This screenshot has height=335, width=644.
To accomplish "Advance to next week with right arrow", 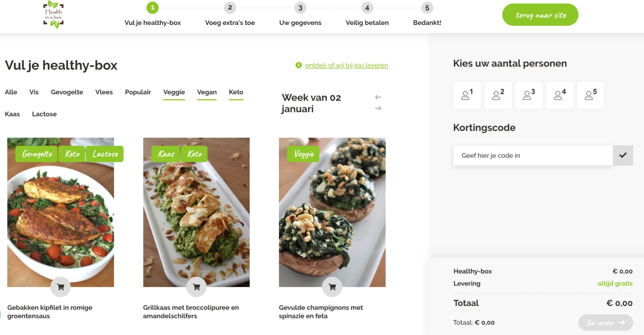I will point(378,108).
